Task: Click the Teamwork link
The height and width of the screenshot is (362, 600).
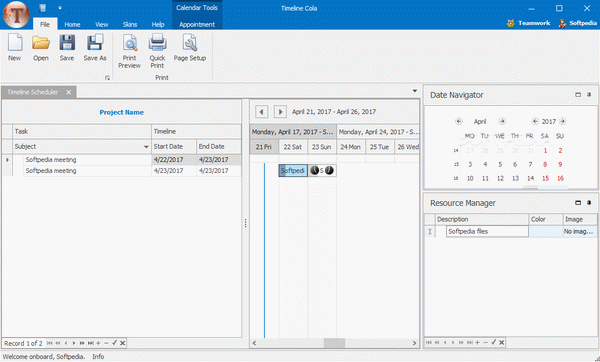Action: [529, 23]
